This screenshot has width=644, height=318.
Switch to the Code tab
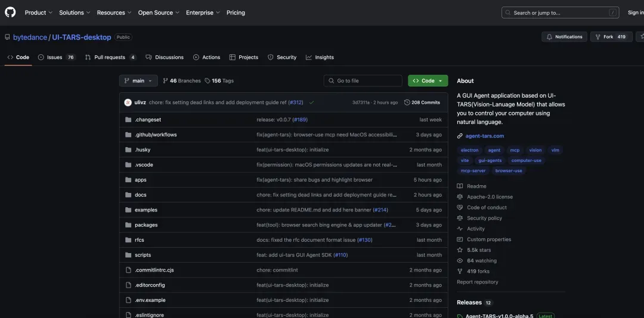click(18, 57)
